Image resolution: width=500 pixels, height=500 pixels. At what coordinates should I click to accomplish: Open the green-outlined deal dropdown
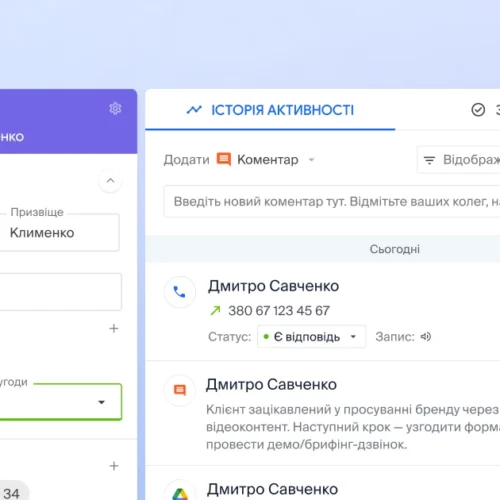(x=60, y=402)
